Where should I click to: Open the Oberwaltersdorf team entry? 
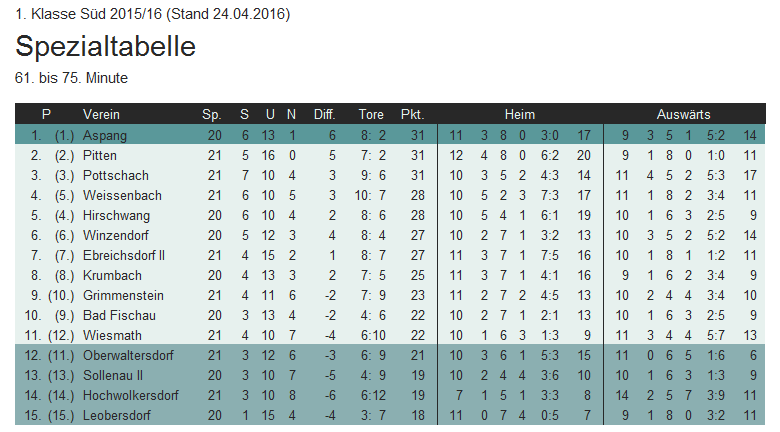pos(127,355)
